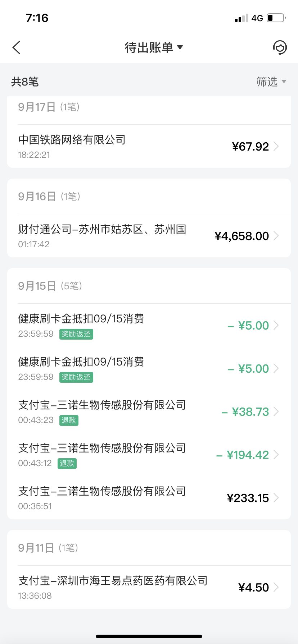Tap chevron beside ¥67.92 amount
The width and height of the screenshot is (298, 644).
click(x=276, y=146)
